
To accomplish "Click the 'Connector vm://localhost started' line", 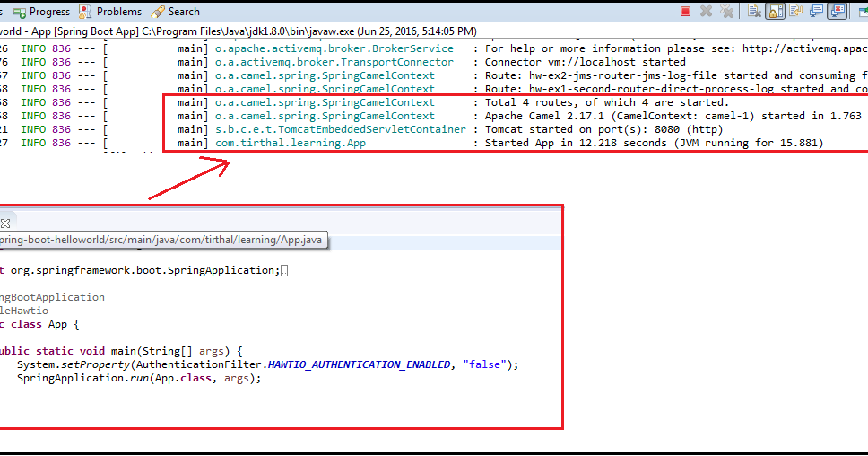I will [x=586, y=62].
